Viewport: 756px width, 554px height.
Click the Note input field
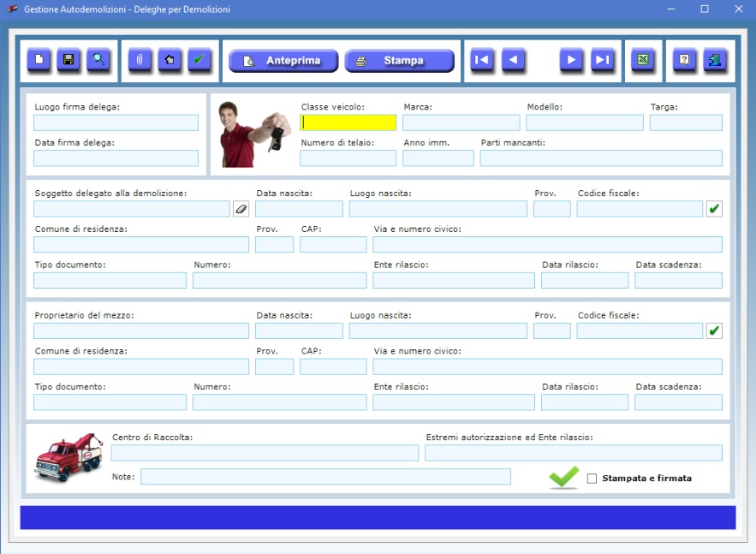point(326,476)
